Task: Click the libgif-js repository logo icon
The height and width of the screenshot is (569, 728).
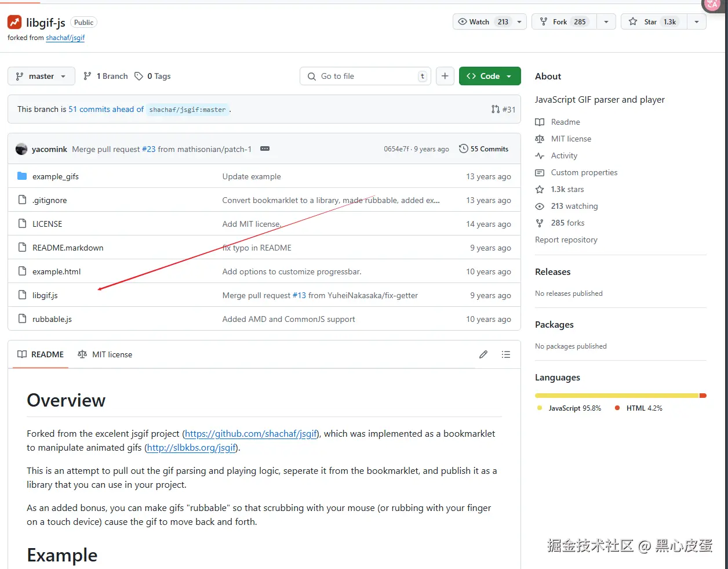Action: click(x=14, y=23)
